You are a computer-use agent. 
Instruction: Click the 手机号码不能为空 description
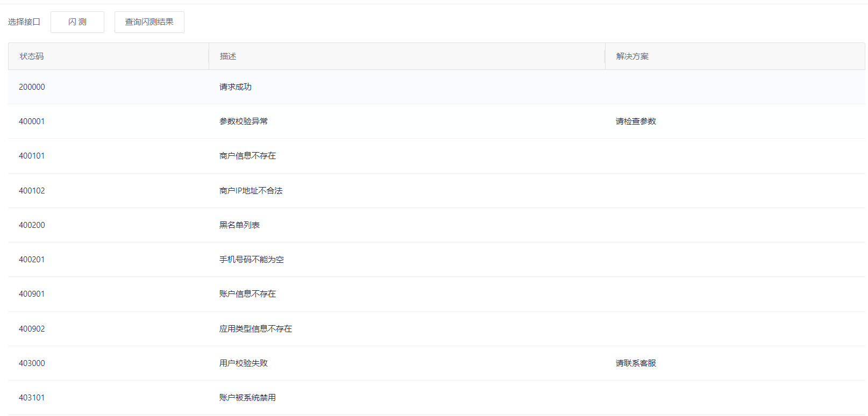click(252, 260)
